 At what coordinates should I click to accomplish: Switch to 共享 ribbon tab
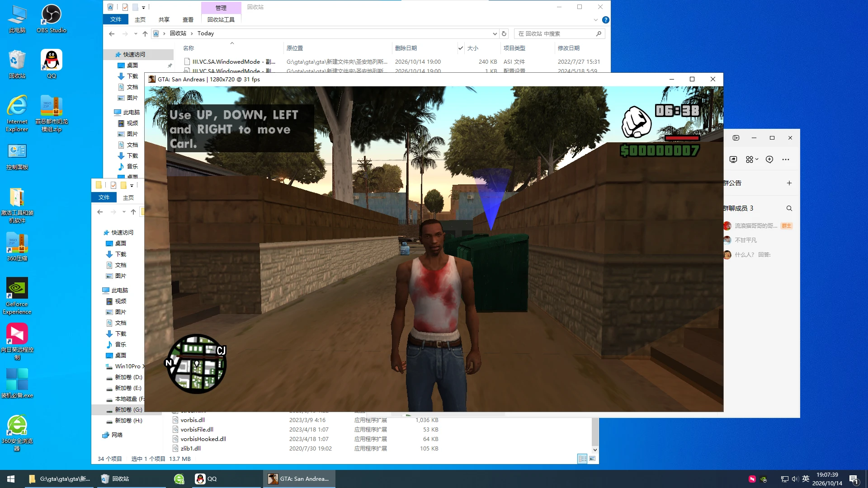164,19
